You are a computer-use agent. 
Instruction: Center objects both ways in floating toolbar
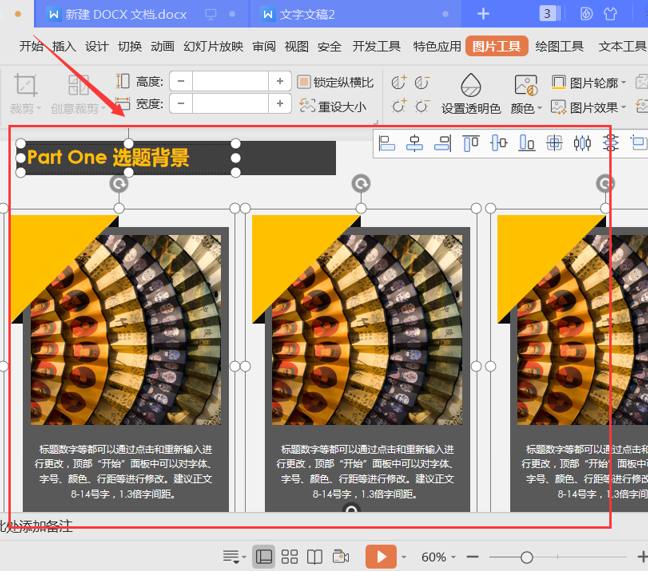[554, 143]
